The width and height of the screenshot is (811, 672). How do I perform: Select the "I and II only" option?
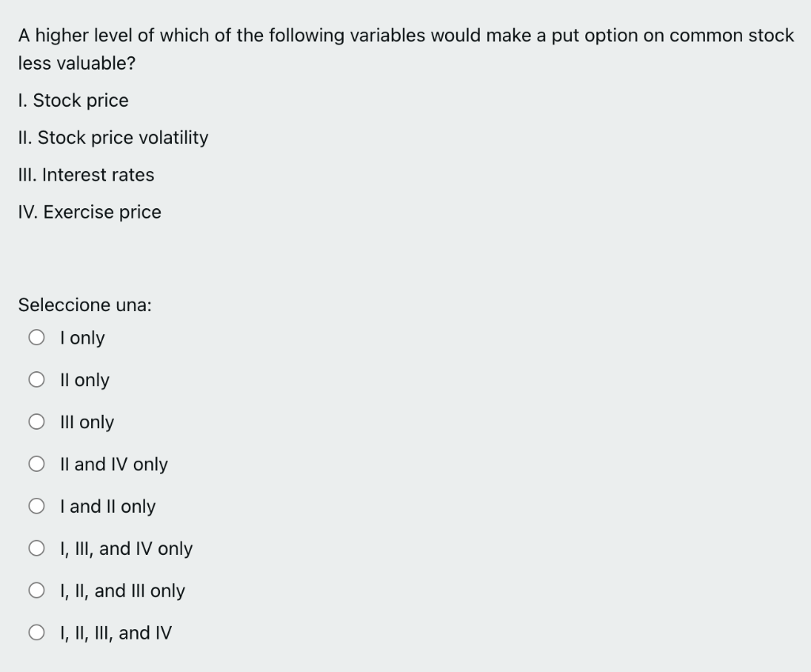(36, 505)
